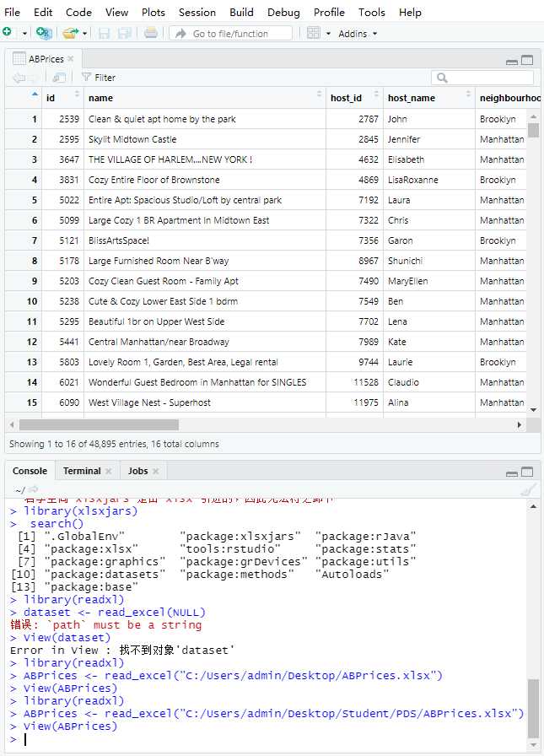Click the Go to file/function field
Viewport: 544px width, 756px height.
[231, 34]
